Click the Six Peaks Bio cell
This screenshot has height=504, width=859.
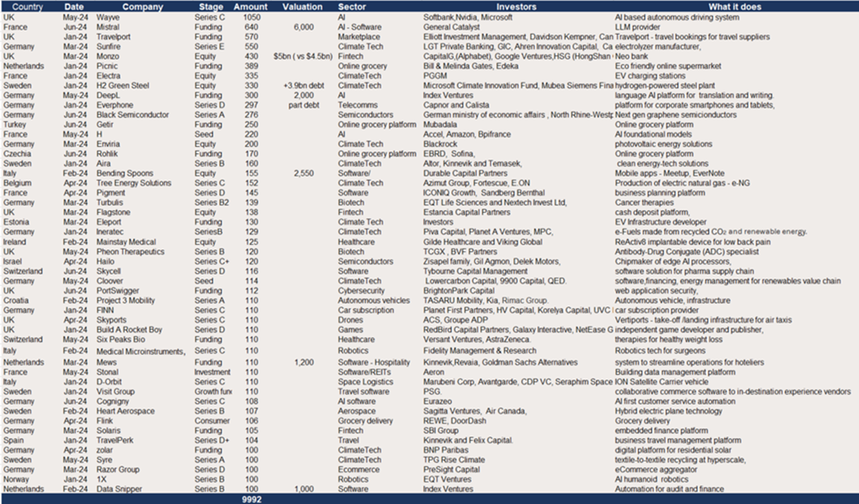pyautogui.click(x=121, y=340)
